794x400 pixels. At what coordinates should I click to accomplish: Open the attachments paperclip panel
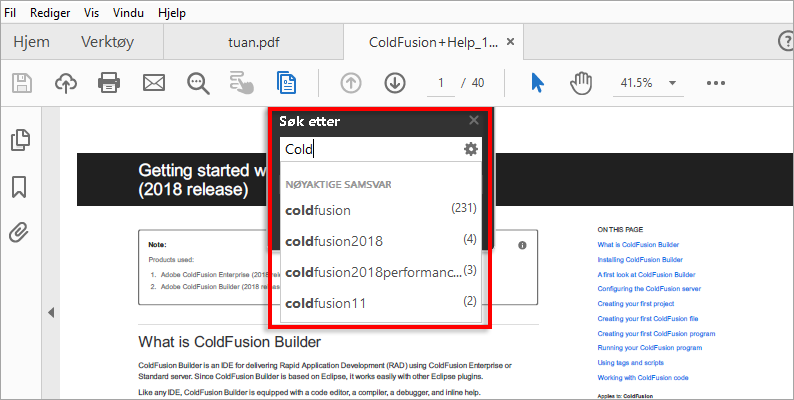click(19, 233)
